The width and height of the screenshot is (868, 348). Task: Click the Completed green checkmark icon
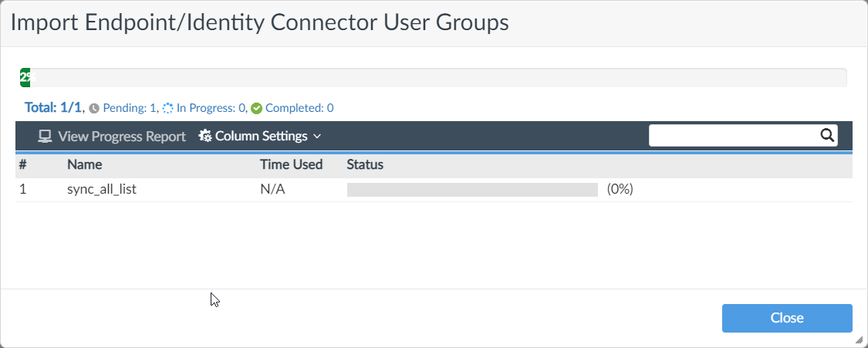257,109
